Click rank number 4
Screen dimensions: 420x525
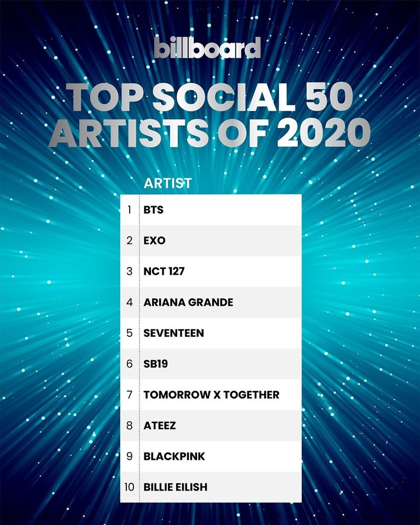tap(130, 302)
